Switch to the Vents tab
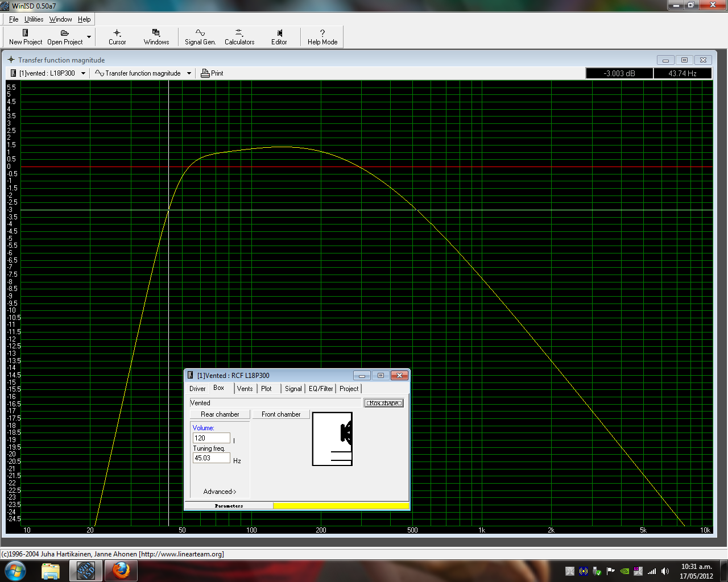Image resolution: width=728 pixels, height=582 pixels. pos(245,389)
